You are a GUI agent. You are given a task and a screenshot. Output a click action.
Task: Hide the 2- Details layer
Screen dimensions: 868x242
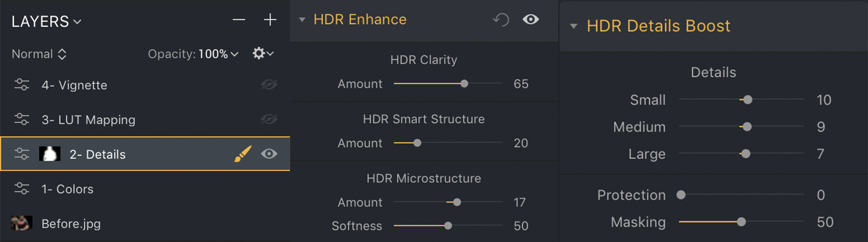click(269, 154)
